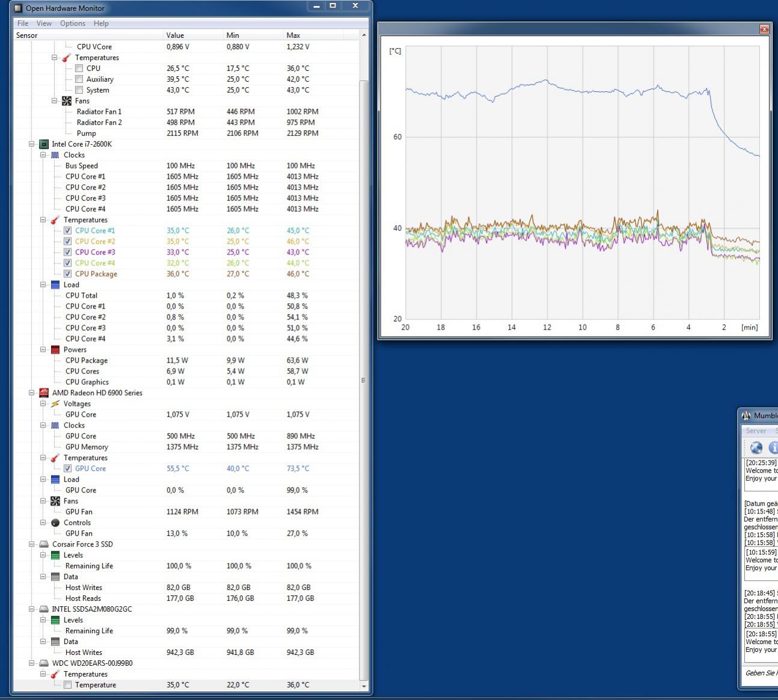Click the Sensor column header

pyautogui.click(x=88, y=35)
